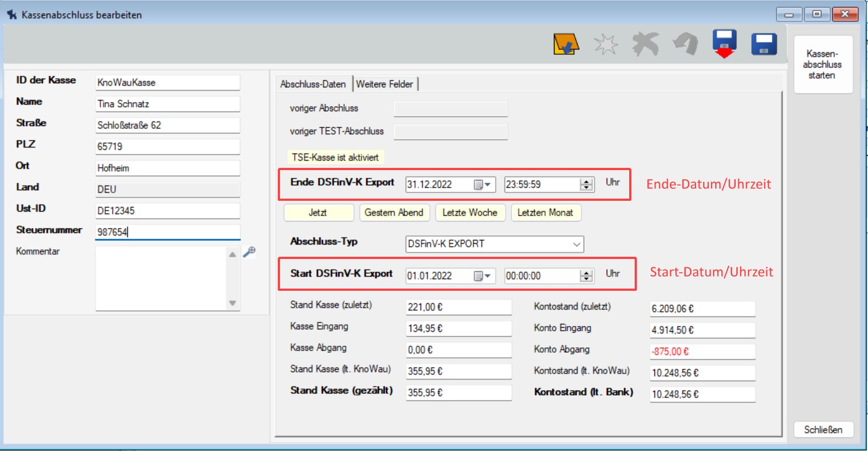
Task: Click the orange folder import icon
Action: pyautogui.click(x=566, y=44)
